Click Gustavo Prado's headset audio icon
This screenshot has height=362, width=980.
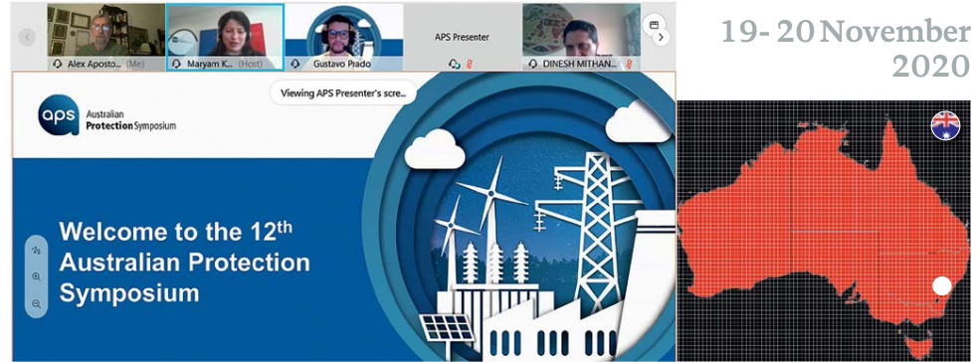point(295,64)
